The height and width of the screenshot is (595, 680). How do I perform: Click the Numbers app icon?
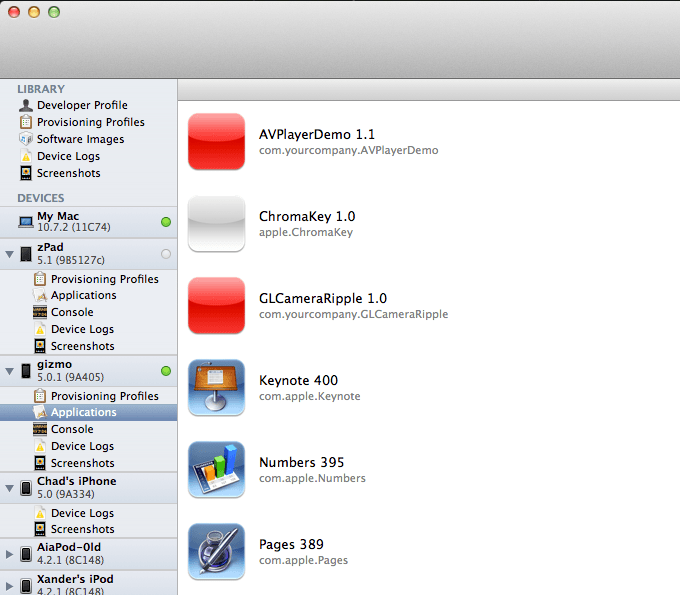(x=216, y=470)
